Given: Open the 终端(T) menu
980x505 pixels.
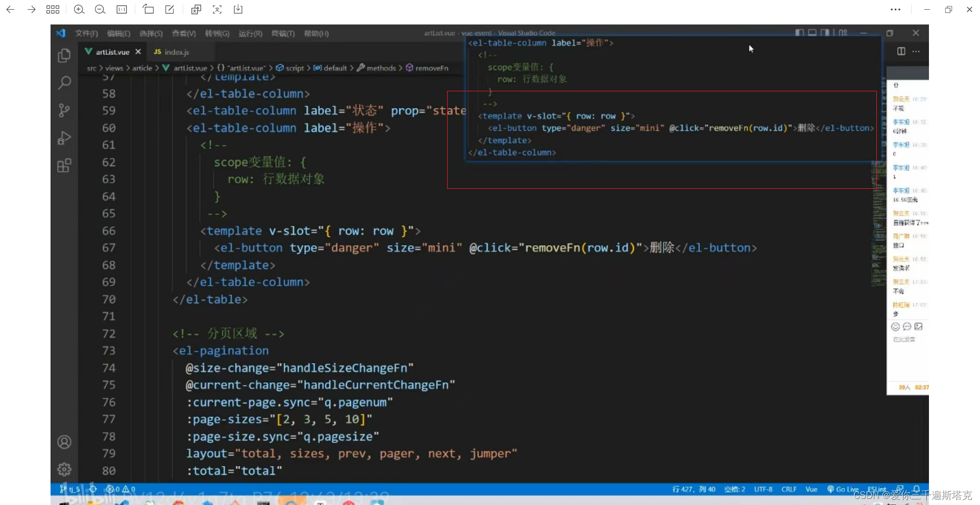Looking at the screenshot, I should [x=283, y=33].
